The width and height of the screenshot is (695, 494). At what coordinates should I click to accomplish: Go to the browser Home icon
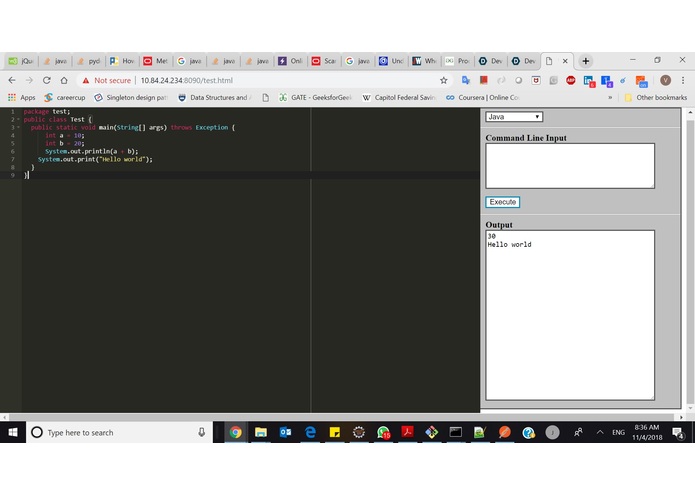[x=64, y=80]
